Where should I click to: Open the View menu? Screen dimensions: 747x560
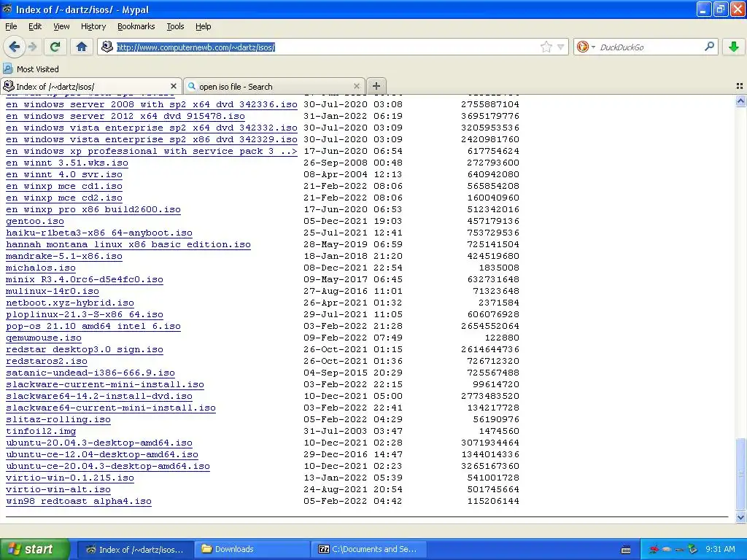tap(61, 27)
